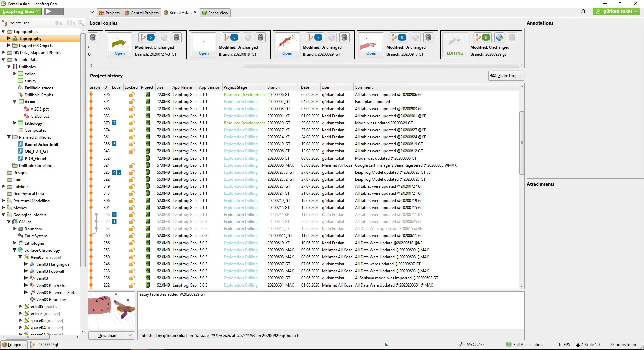Collapse the Topographies folder
Viewport: 644px width, 350px height.
tap(3, 31)
